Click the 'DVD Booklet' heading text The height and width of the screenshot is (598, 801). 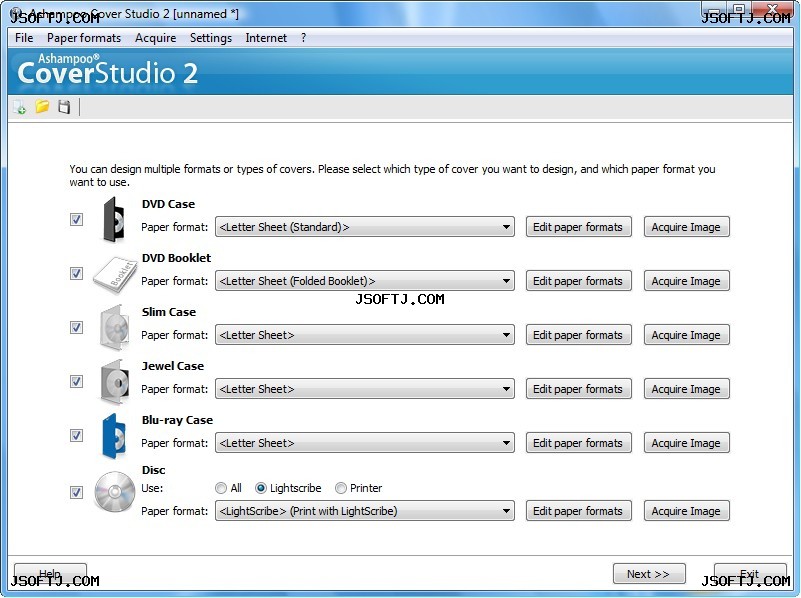(176, 258)
